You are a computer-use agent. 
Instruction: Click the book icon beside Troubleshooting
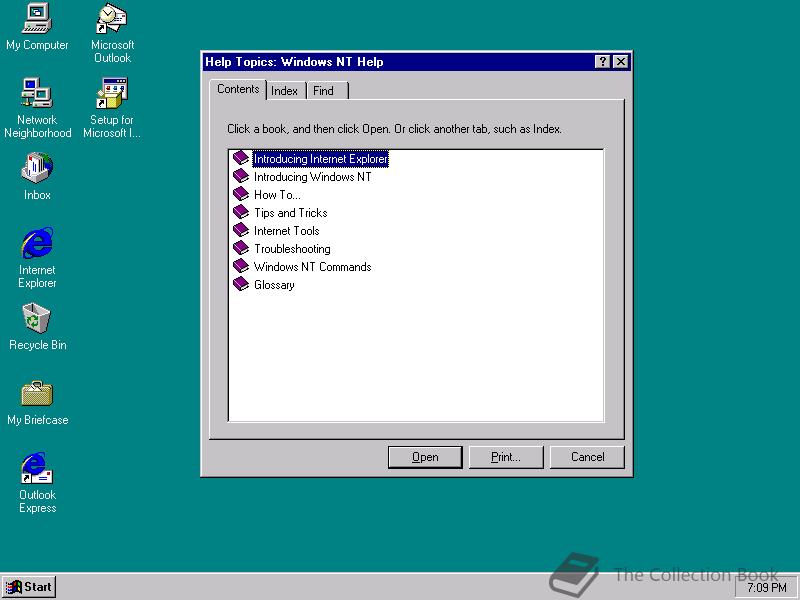point(241,248)
